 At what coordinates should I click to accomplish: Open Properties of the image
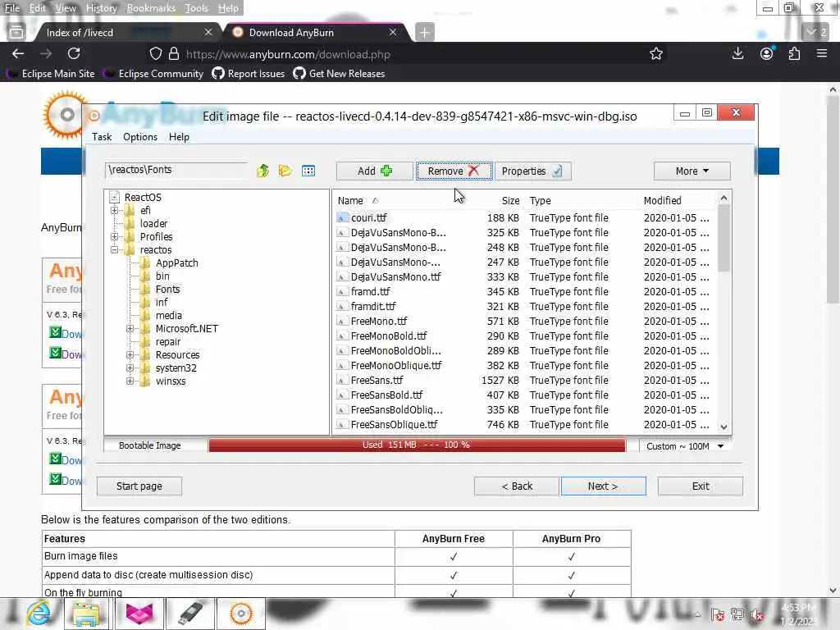coord(532,171)
